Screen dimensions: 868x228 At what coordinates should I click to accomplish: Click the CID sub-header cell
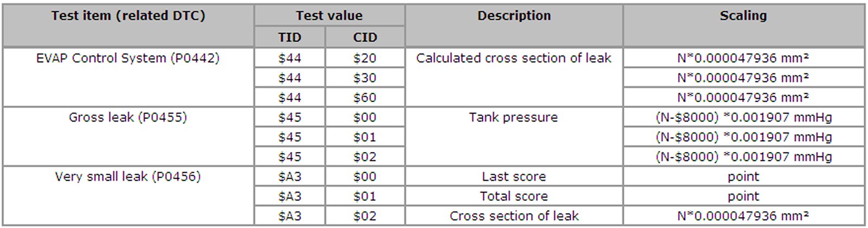click(x=365, y=37)
